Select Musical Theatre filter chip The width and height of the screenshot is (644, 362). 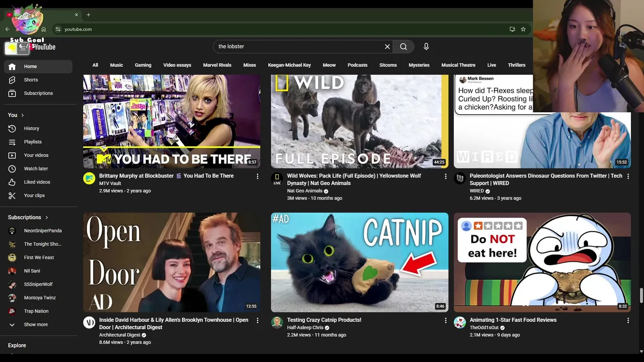tap(458, 65)
